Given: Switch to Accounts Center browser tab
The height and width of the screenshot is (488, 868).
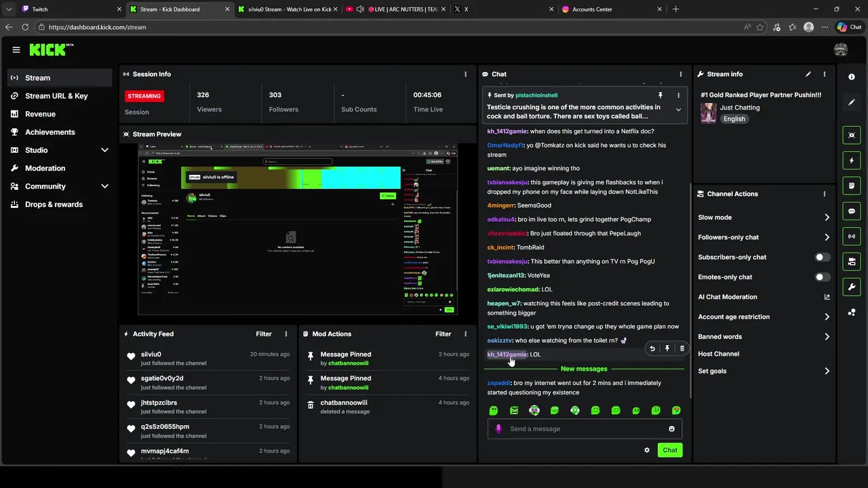Looking at the screenshot, I should 612,9.
